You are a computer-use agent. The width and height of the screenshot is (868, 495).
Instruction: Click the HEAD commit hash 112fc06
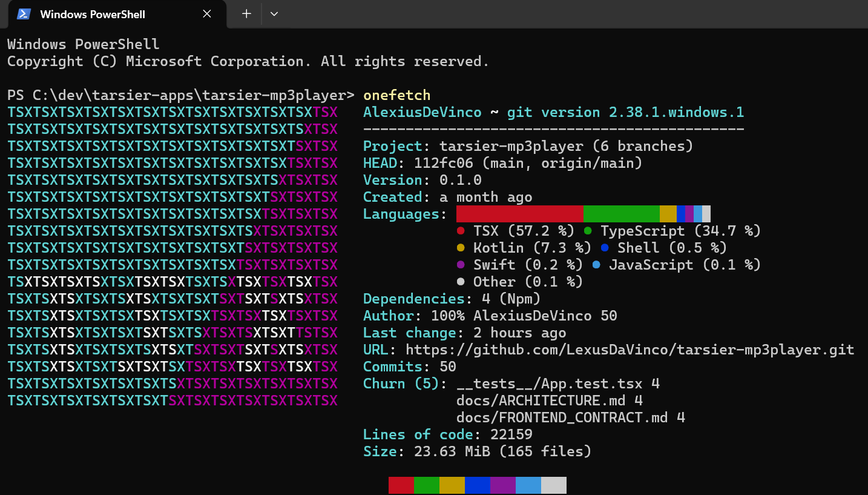(x=444, y=163)
